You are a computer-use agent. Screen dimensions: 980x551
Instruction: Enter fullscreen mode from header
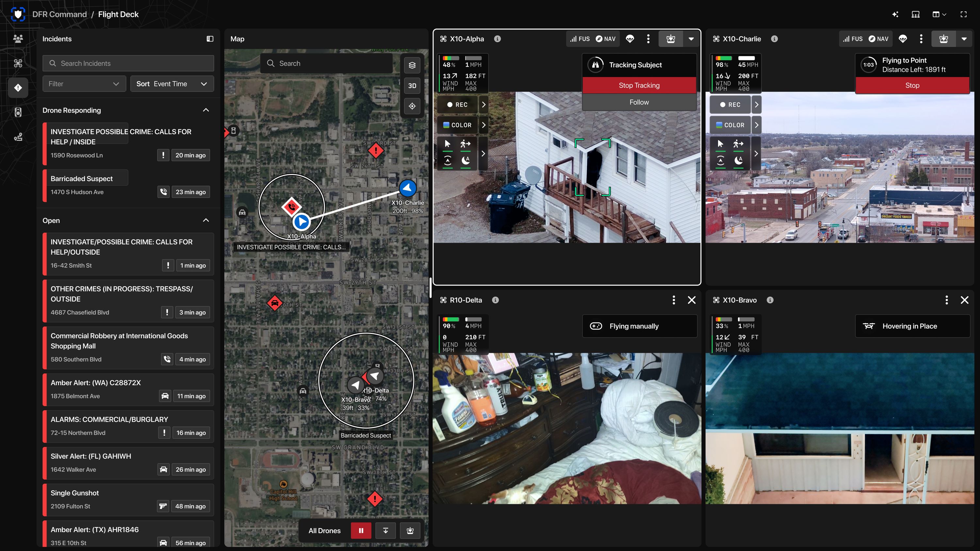point(964,14)
